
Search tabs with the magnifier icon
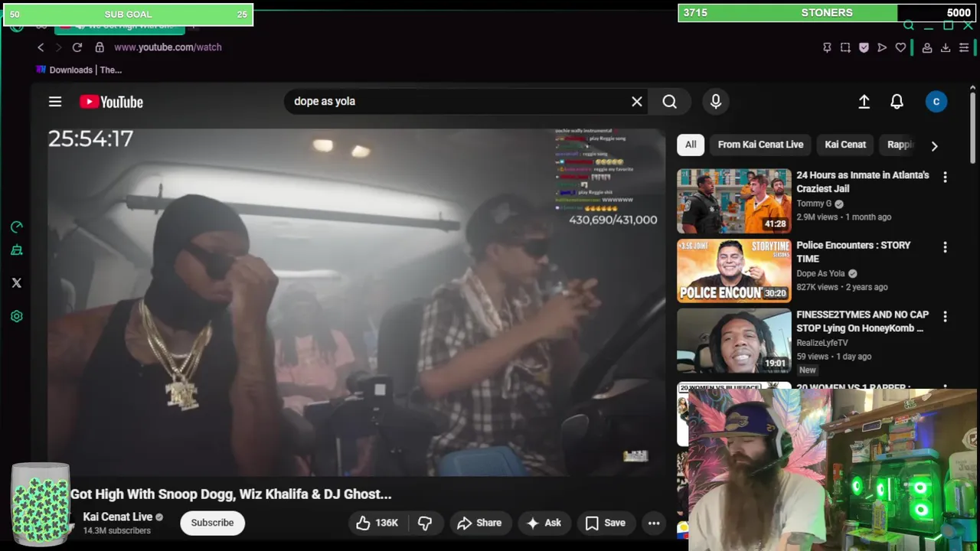[x=909, y=25]
